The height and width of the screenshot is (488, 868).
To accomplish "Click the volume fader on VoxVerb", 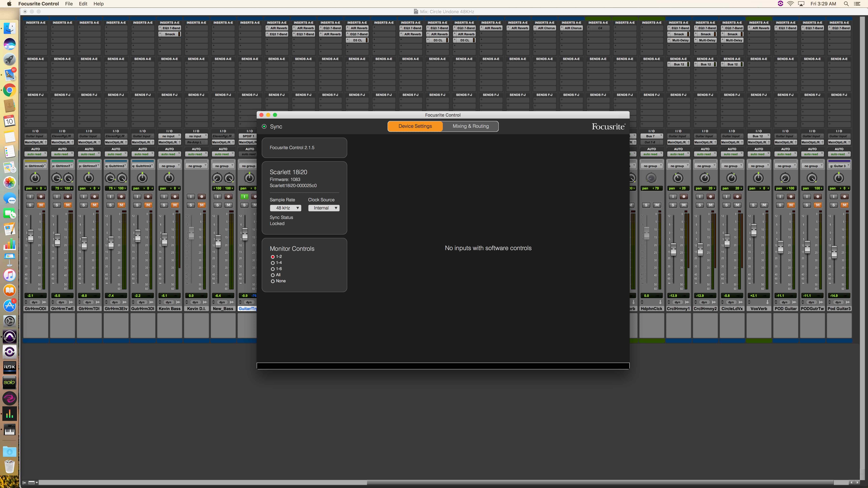I will 754,230.
